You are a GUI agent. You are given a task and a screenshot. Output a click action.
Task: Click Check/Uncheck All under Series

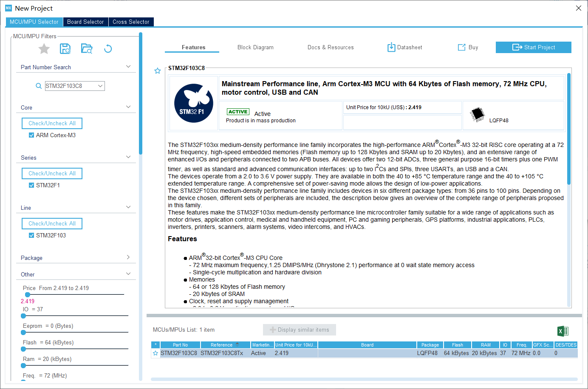[x=52, y=174]
